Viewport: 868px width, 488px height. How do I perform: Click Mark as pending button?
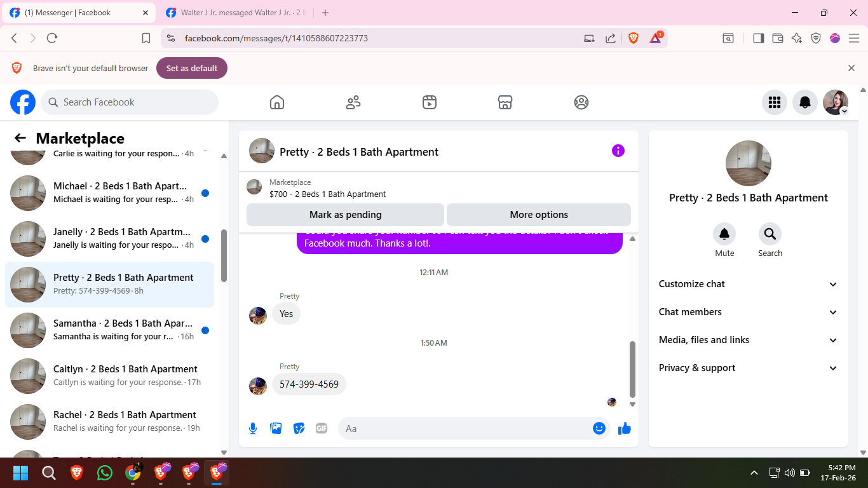345,215
